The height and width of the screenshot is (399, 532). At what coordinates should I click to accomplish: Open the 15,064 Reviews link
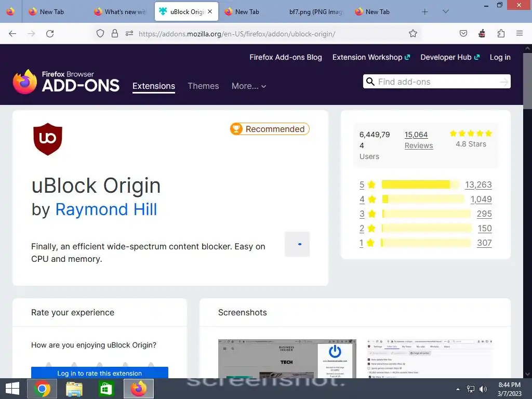coord(419,140)
